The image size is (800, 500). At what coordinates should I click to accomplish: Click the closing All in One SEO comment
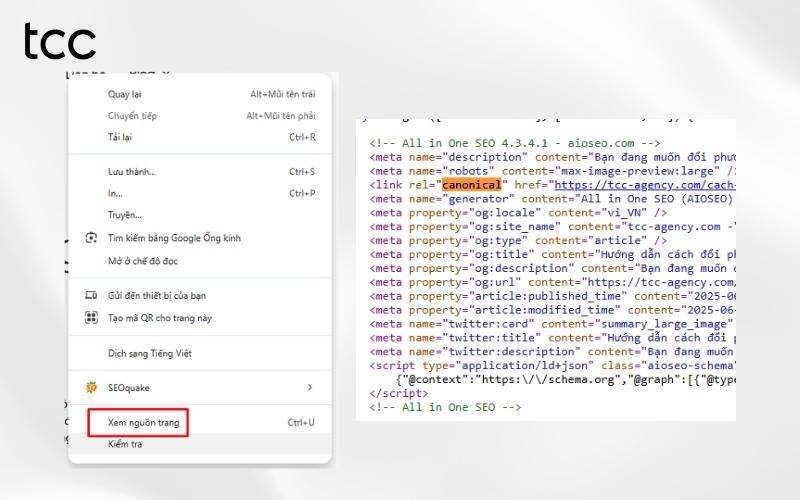pyautogui.click(x=445, y=407)
